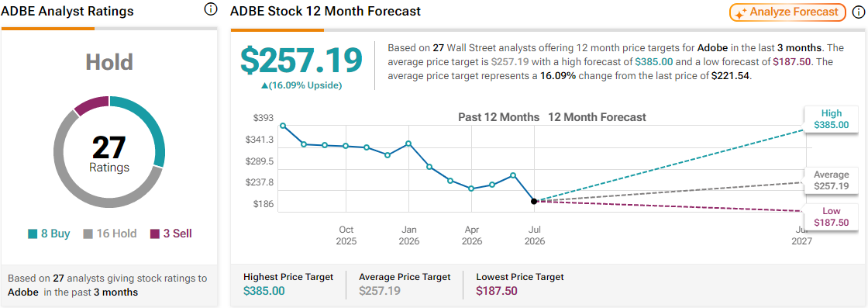Click the first chart data point near $393
Image resolution: width=868 pixels, height=308 pixels.
pyautogui.click(x=283, y=126)
